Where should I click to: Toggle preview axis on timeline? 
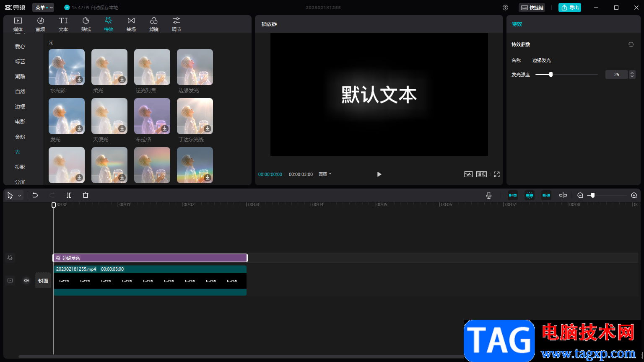click(563, 195)
